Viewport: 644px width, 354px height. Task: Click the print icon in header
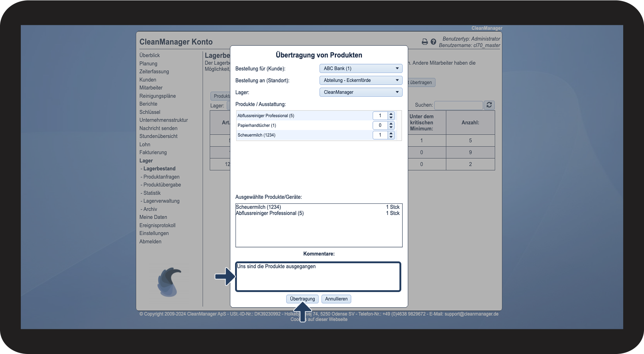pyautogui.click(x=425, y=42)
